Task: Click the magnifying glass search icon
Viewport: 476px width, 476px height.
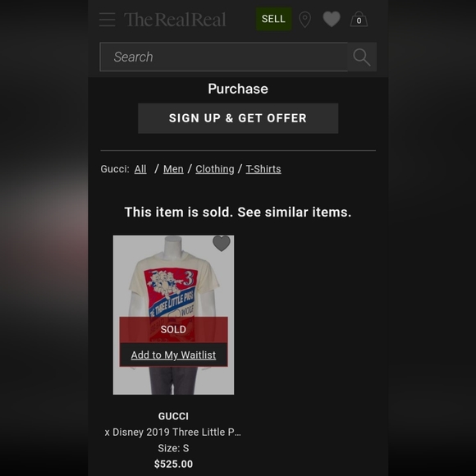Action: (362, 57)
